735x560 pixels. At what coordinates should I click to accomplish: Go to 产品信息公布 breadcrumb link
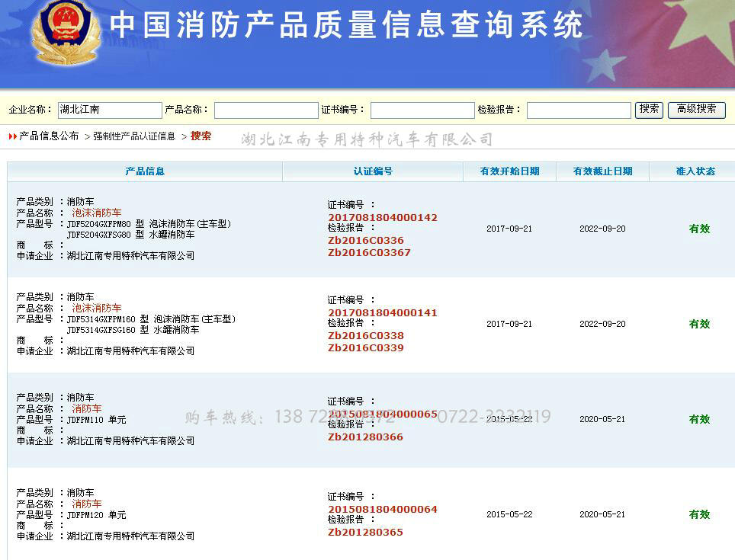click(49, 136)
